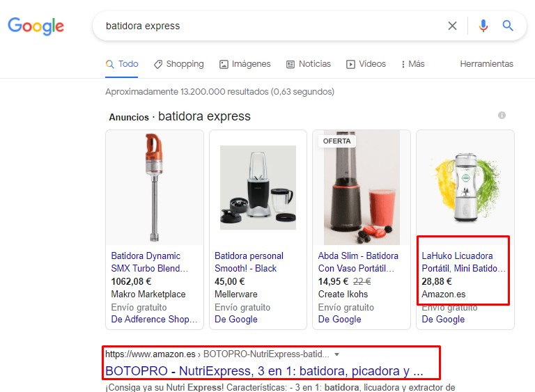Viewport: 535px width, 392px height.
Task: Click the Mellerware seller name
Action: (x=236, y=294)
